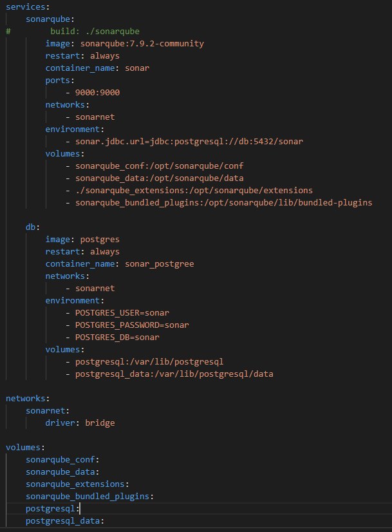Click the 'sonarqube_conf:/opt/sonarqube/conf' volume entry
This screenshot has height=532, width=392.
click(x=160, y=166)
